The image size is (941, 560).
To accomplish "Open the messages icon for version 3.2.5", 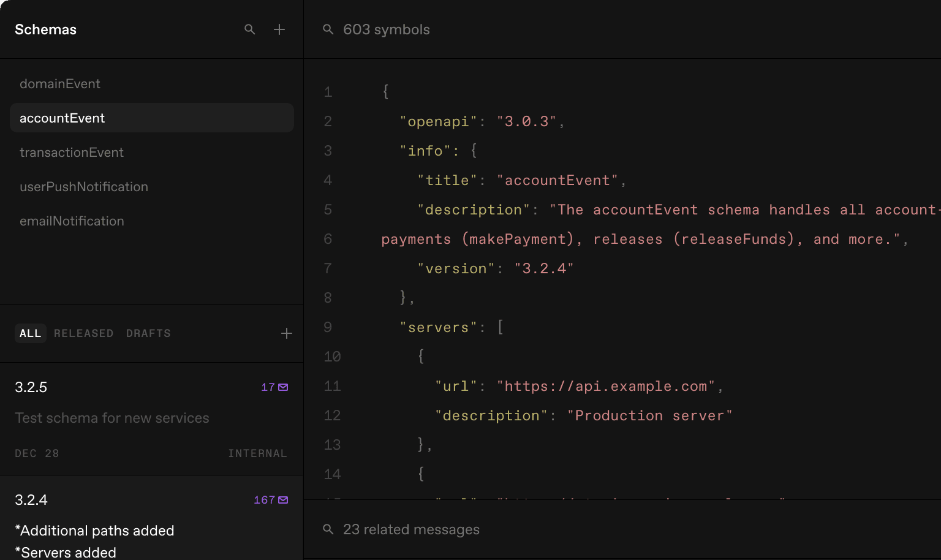I will (282, 387).
